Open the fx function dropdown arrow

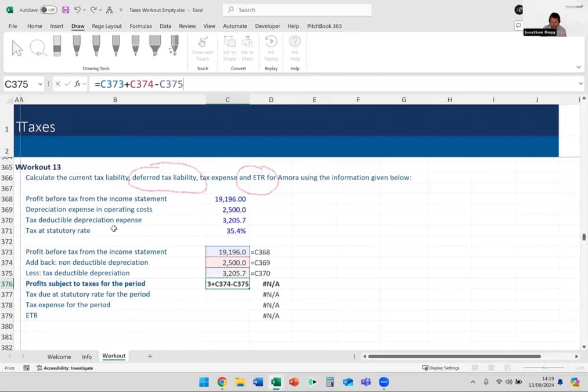[x=84, y=84]
